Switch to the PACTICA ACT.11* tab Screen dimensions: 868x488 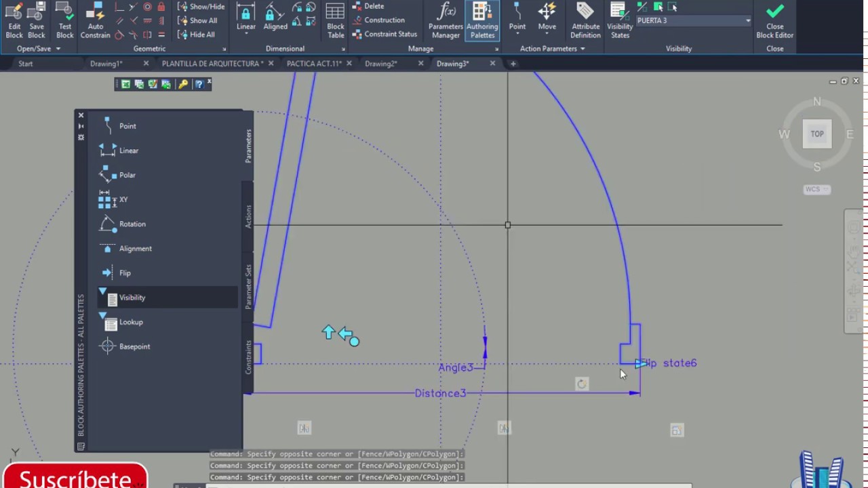click(x=314, y=64)
